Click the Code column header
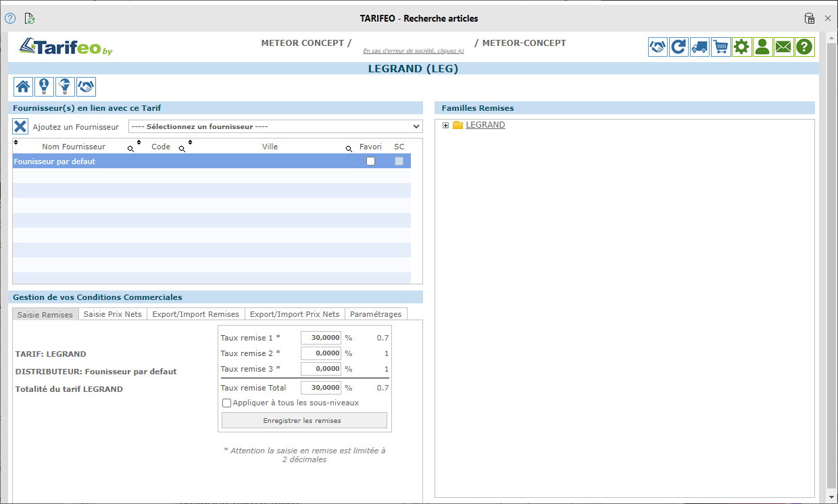The width and height of the screenshot is (838, 504). tap(161, 147)
